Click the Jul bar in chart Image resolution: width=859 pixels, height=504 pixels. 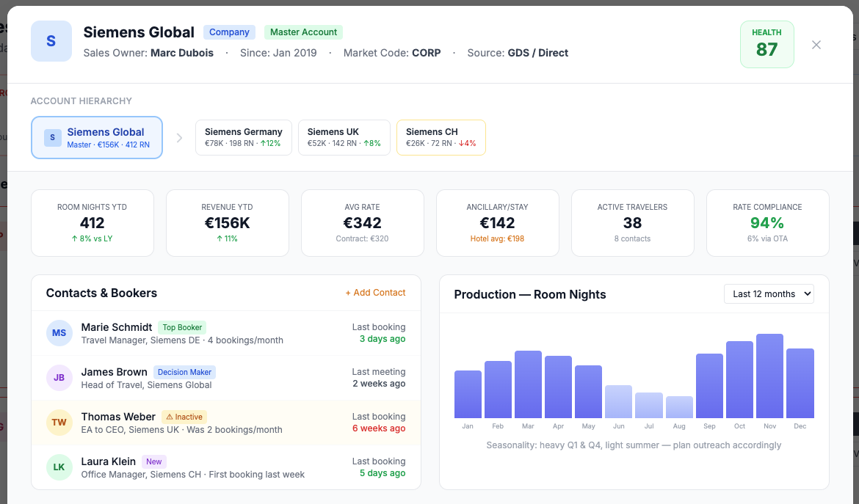point(648,406)
